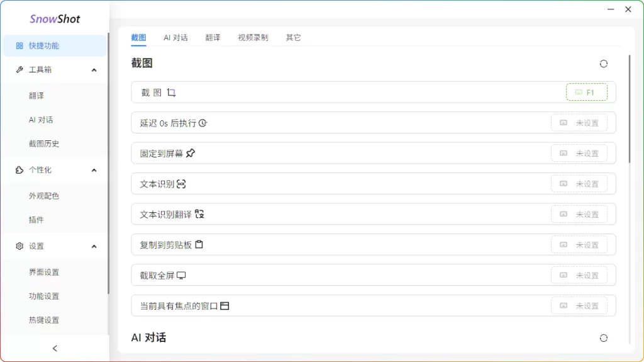Open the 翻译 tab
Image resolution: width=644 pixels, height=362 pixels.
pyautogui.click(x=213, y=37)
